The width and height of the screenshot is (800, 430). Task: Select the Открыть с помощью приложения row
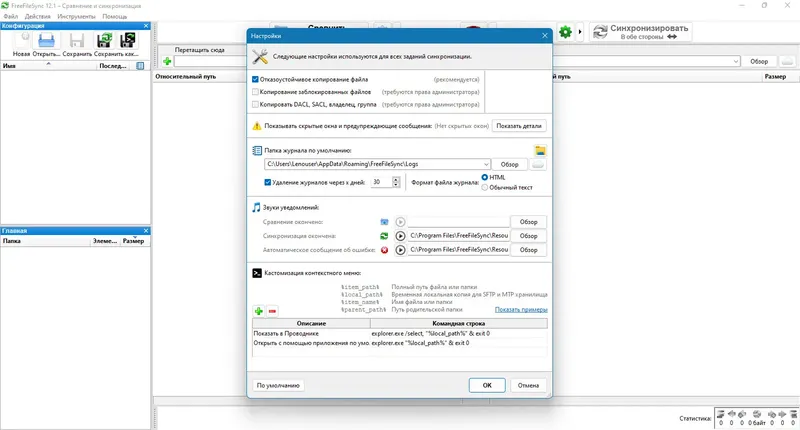tap(311, 343)
